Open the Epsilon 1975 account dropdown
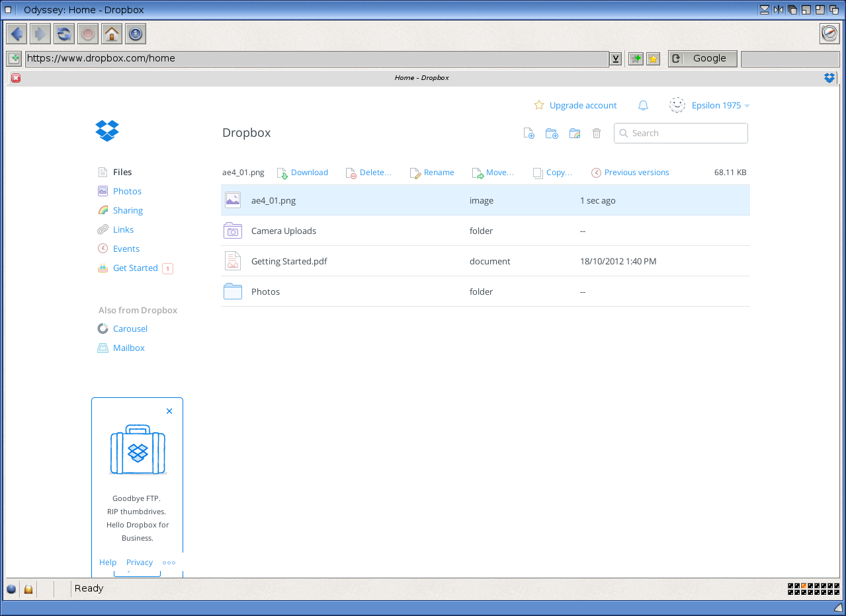 [720, 106]
